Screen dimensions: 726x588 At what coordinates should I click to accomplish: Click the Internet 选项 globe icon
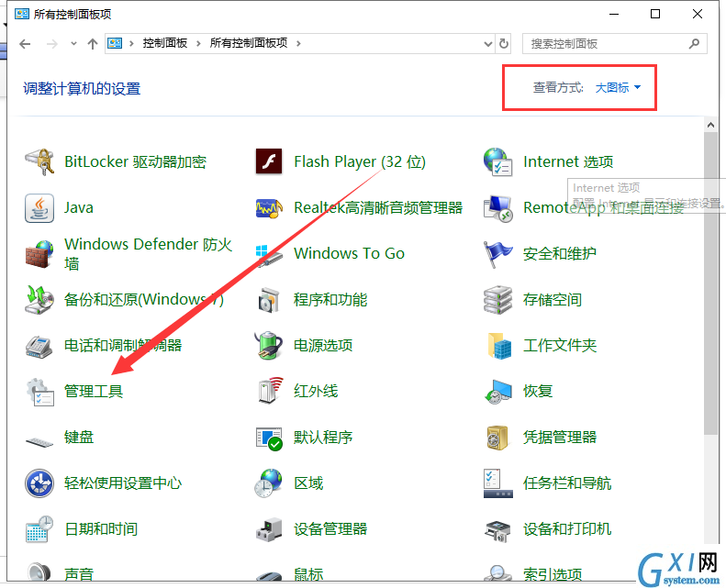click(497, 162)
